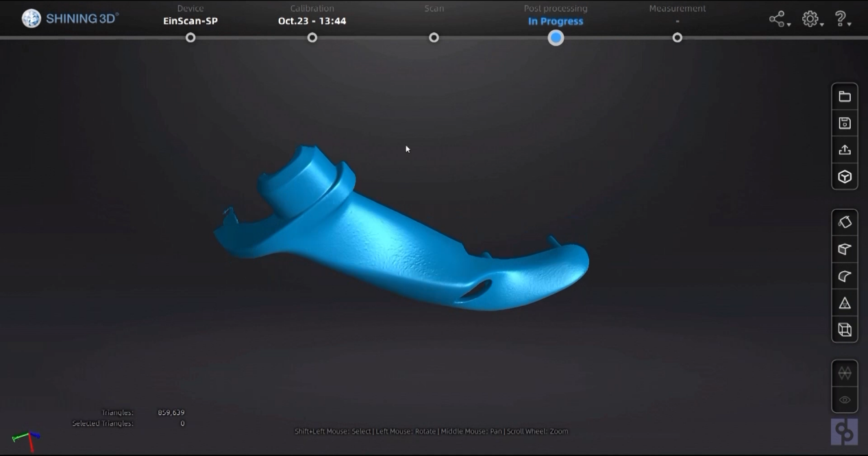Expand the settings gear dropdown
This screenshot has height=456, width=868.
click(811, 19)
